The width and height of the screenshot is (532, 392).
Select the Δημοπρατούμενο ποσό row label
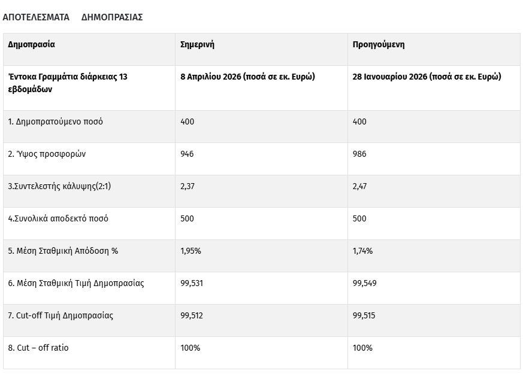click(55, 122)
